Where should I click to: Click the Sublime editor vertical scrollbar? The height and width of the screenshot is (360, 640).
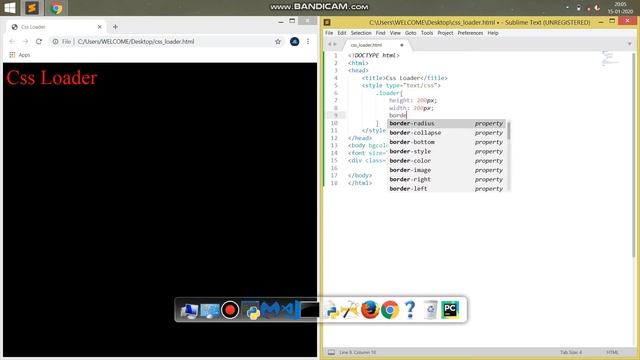[x=634, y=155]
